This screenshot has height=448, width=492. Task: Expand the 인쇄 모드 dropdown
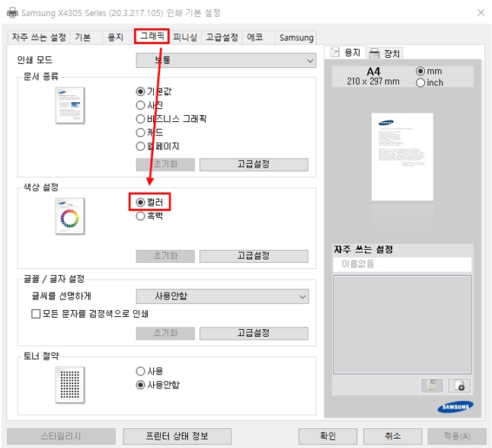[226, 60]
